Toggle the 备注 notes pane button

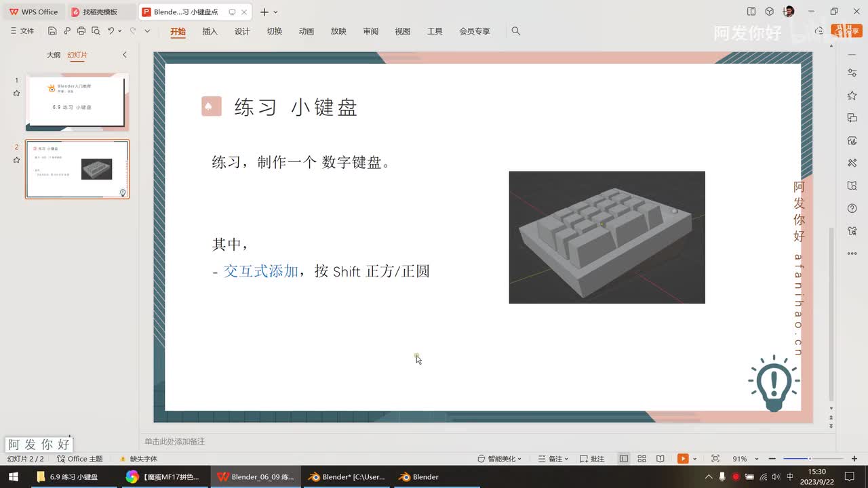point(553,459)
